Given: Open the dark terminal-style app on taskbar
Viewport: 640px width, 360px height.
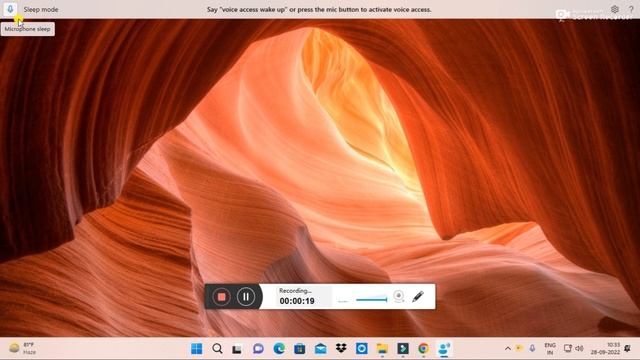Looking at the screenshot, I should pyautogui.click(x=403, y=349).
